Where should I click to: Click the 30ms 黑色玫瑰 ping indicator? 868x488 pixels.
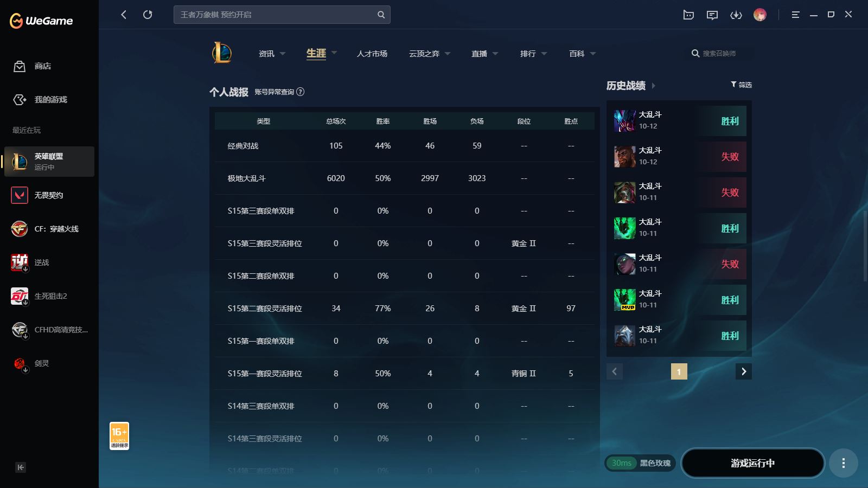[639, 463]
